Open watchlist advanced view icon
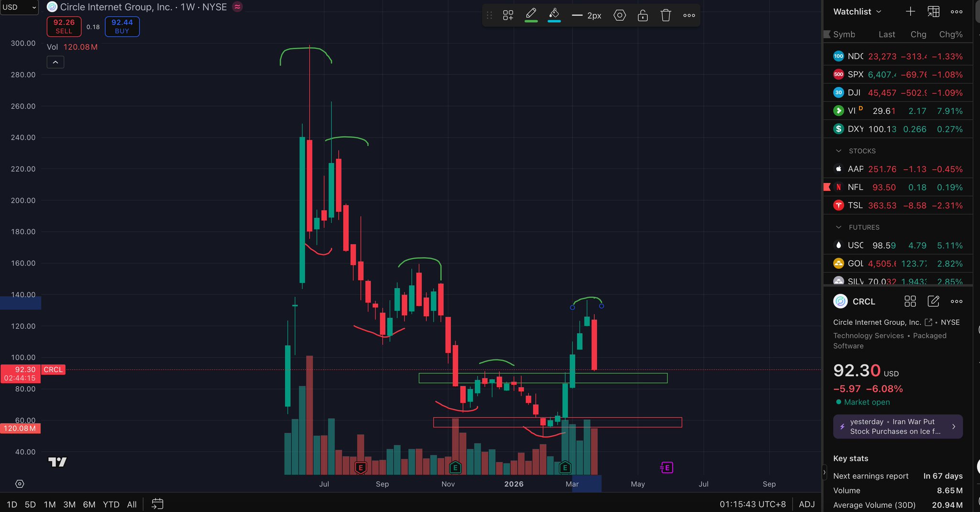 point(934,11)
